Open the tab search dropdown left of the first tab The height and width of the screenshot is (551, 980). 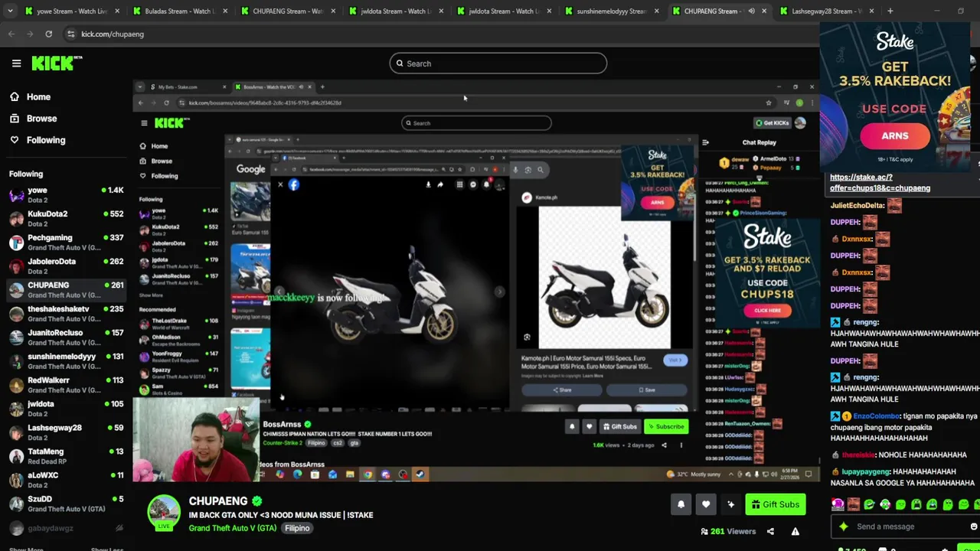pyautogui.click(x=8, y=11)
